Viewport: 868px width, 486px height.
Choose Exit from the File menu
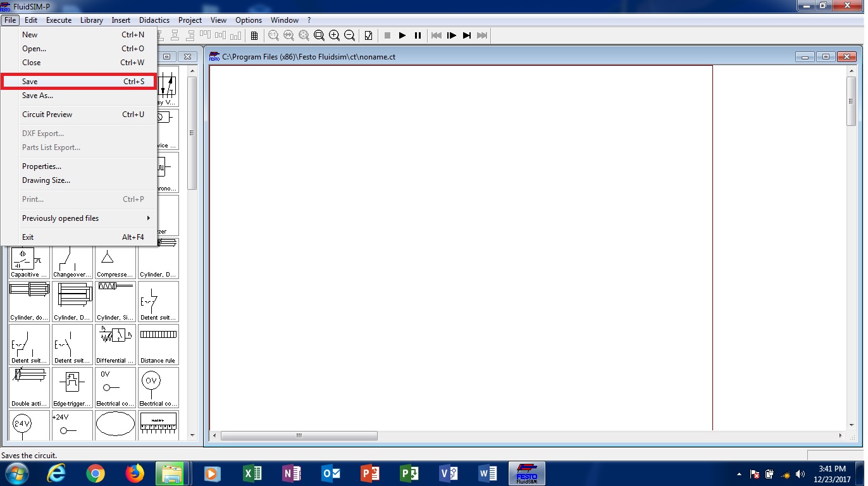tap(78, 237)
